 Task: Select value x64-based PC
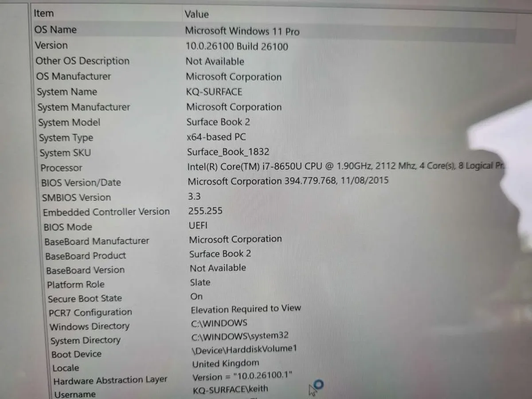[x=216, y=137]
